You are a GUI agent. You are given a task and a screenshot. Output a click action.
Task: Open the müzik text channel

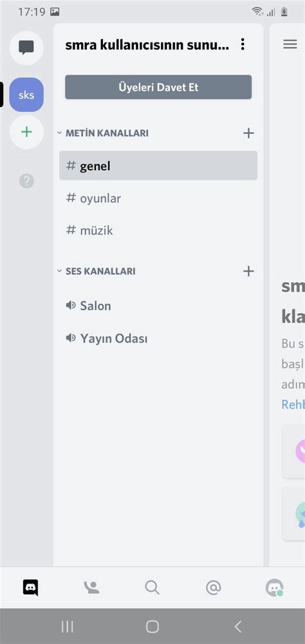coord(158,231)
